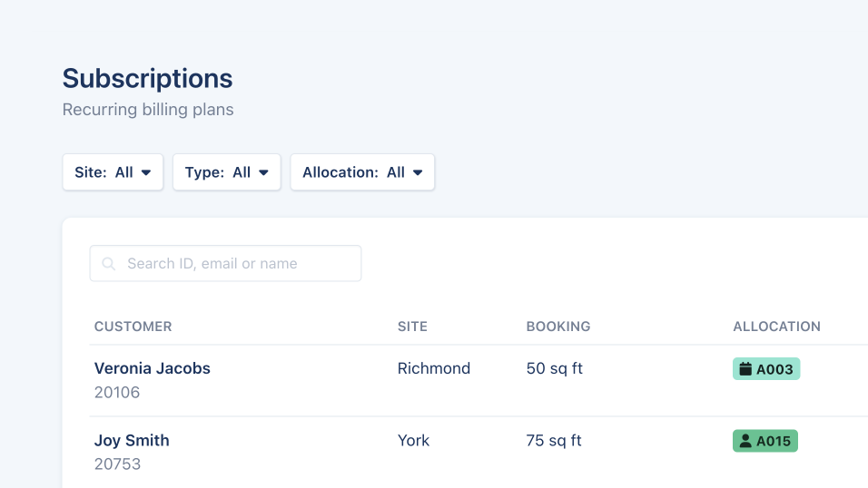Sort by the Customer column header
This screenshot has width=868, height=488.
(x=133, y=327)
